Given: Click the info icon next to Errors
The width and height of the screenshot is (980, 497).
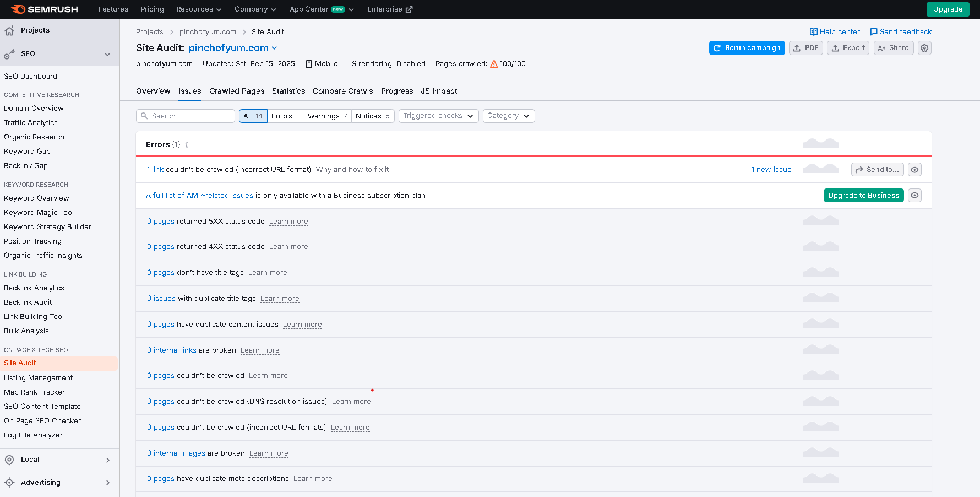Looking at the screenshot, I should [187, 145].
